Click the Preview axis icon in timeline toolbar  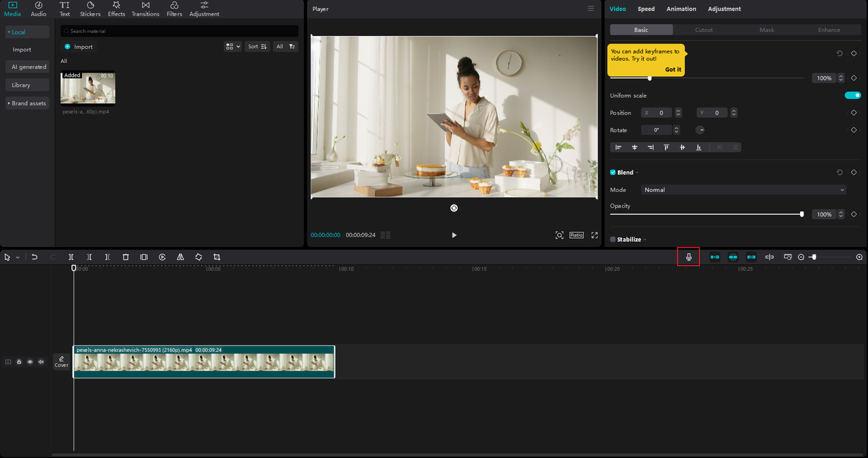point(770,257)
